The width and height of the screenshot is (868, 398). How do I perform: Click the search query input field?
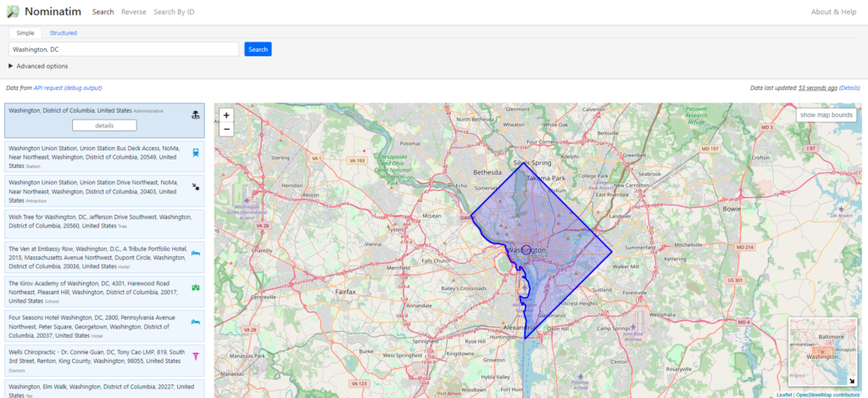click(x=124, y=49)
